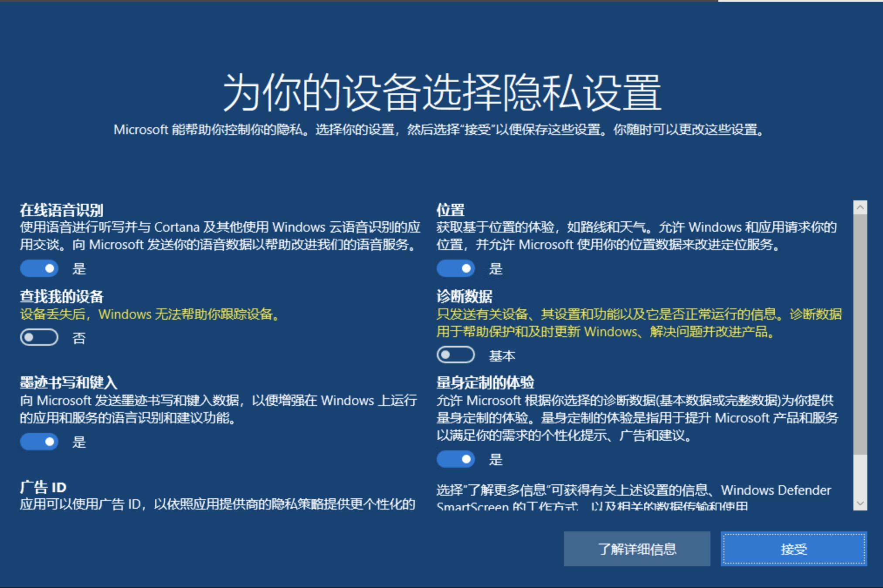The image size is (883, 588).
Task: Enable the 查找我的设备 switch
Action: 39,338
